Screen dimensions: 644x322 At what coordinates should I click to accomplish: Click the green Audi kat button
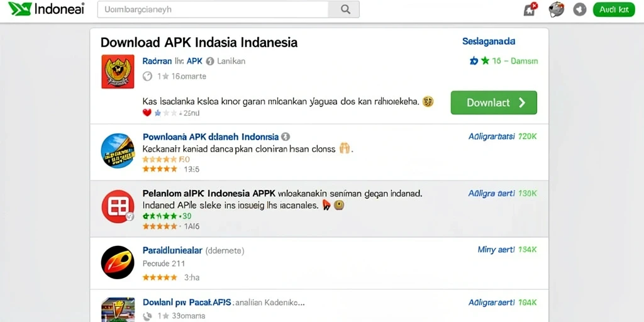pyautogui.click(x=614, y=9)
